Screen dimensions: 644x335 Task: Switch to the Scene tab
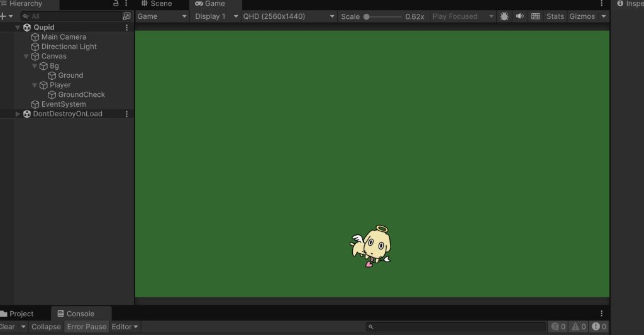click(x=157, y=4)
